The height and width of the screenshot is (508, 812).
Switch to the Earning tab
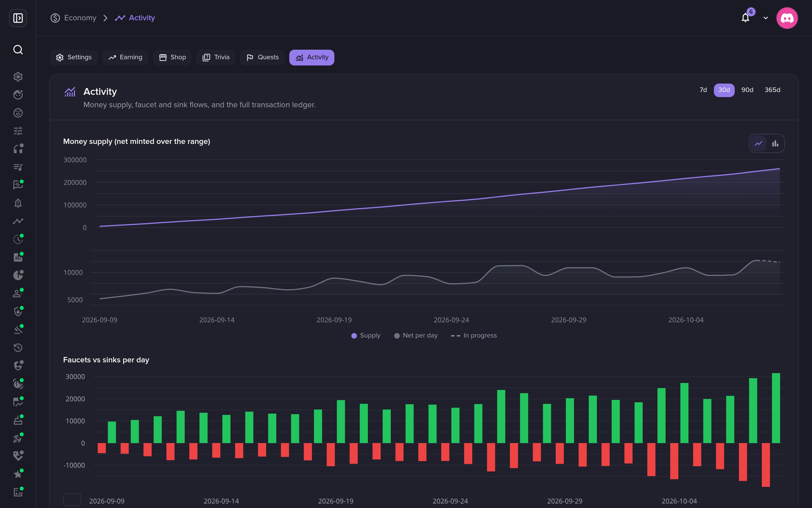[x=125, y=57]
